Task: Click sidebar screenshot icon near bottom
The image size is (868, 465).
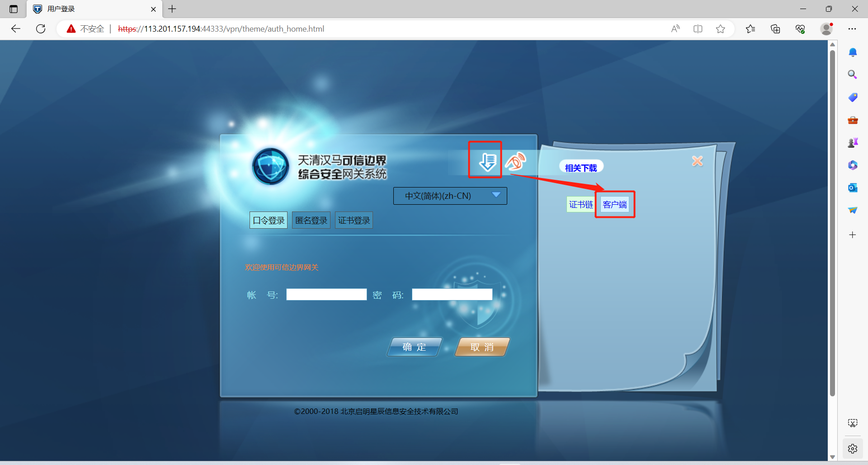Action: (853, 423)
